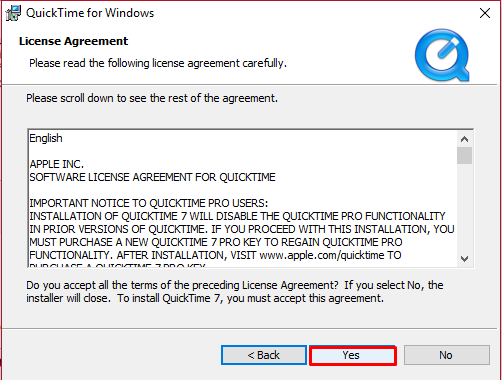Click the blue QuickTime Q logo

pyautogui.click(x=442, y=55)
